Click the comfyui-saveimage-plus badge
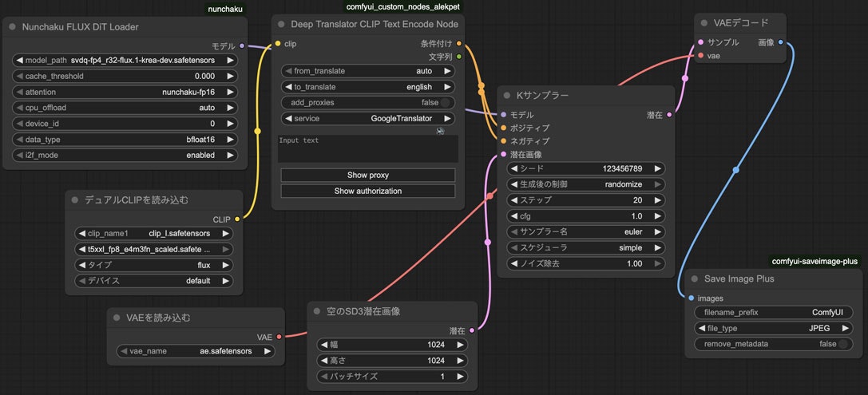This screenshot has width=868, height=395. coord(816,261)
